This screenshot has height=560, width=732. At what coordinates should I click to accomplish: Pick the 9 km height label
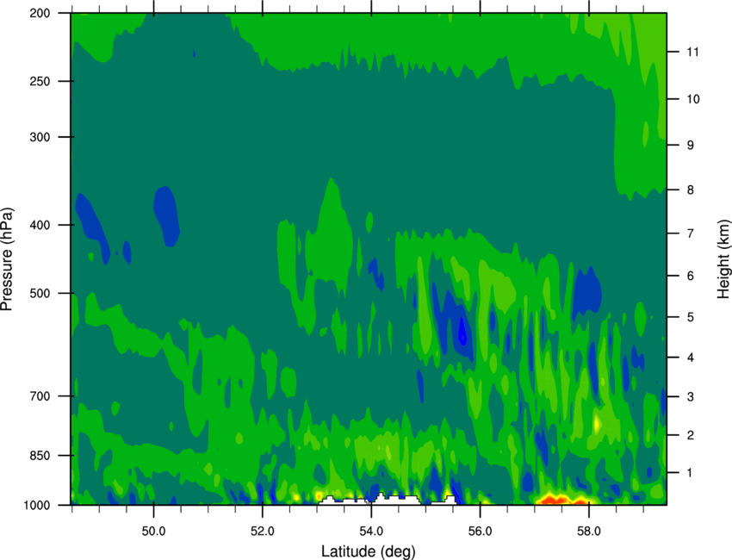(690, 146)
